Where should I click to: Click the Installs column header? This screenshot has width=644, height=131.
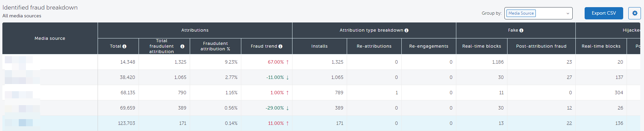pyautogui.click(x=319, y=46)
